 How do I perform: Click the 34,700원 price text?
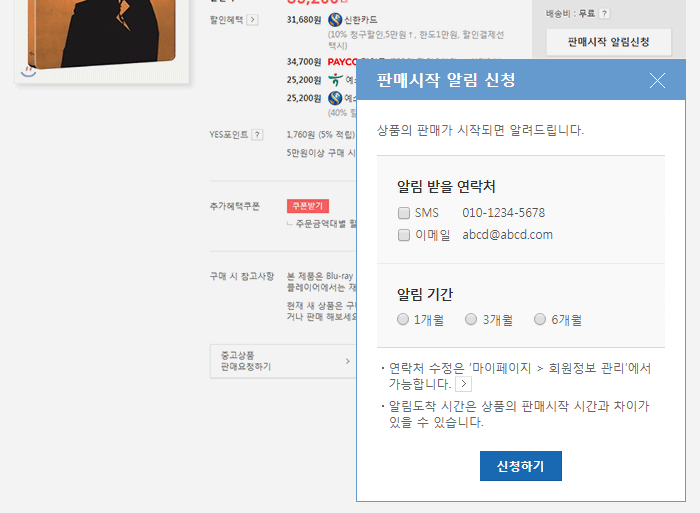pyautogui.click(x=304, y=62)
